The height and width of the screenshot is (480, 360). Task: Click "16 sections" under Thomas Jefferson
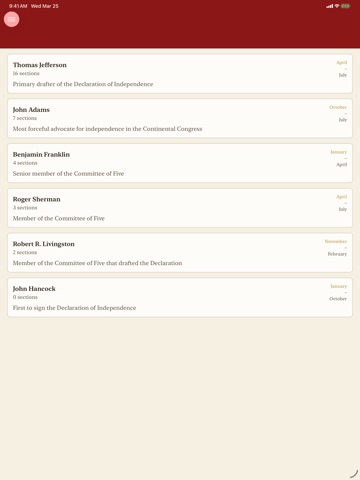click(x=26, y=73)
